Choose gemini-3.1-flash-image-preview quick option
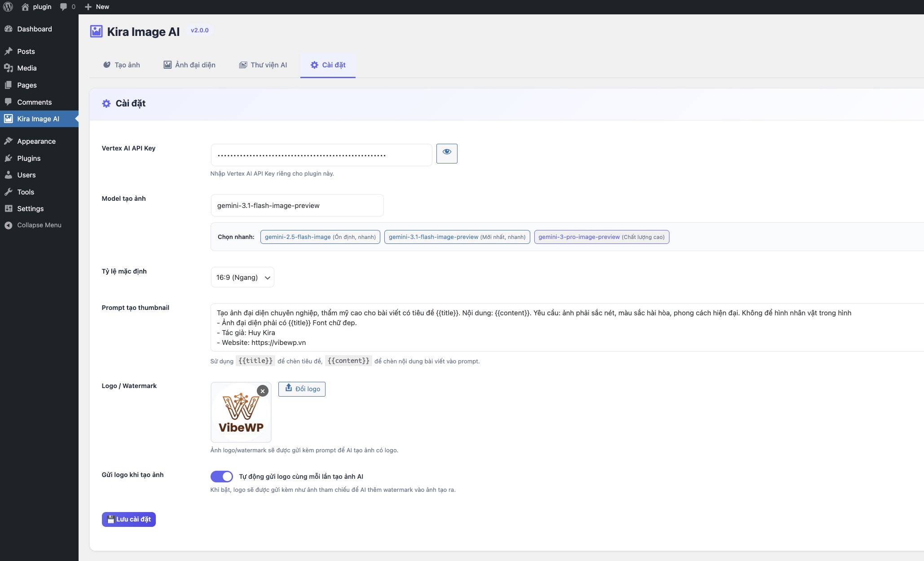This screenshot has height=561, width=924. (457, 237)
